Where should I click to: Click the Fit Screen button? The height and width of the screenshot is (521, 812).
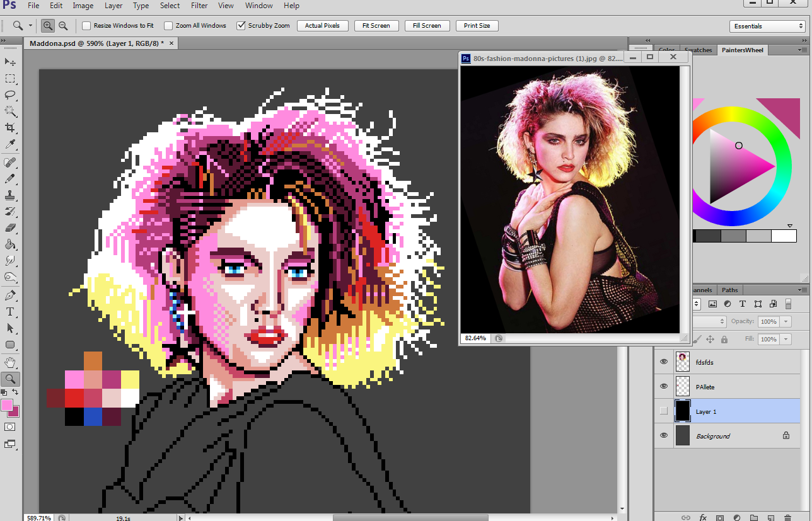pos(376,26)
